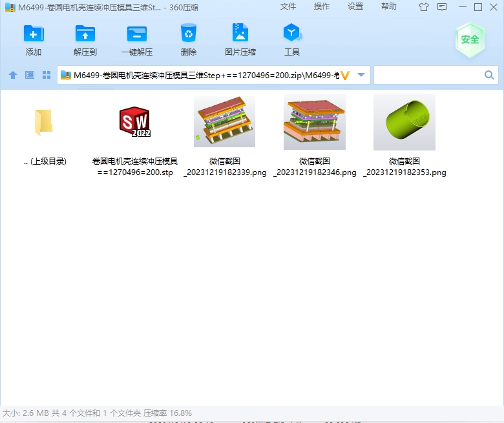Screen dimensions: 504x423
Task: Maximize the 360压缩 window
Action: pos(478,7)
